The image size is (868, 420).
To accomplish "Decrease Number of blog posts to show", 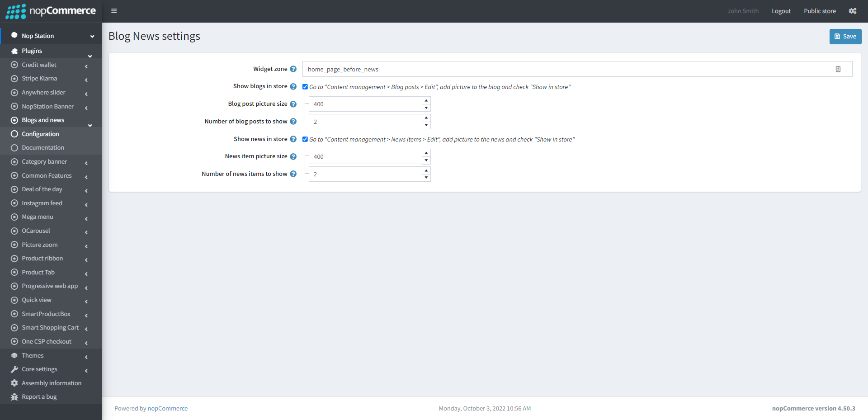I will [x=426, y=125].
